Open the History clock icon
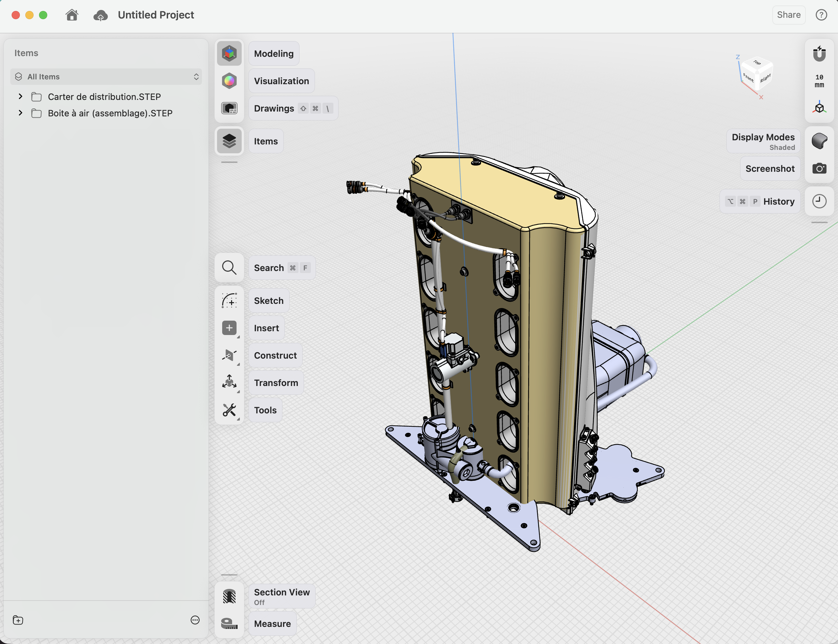 819,201
